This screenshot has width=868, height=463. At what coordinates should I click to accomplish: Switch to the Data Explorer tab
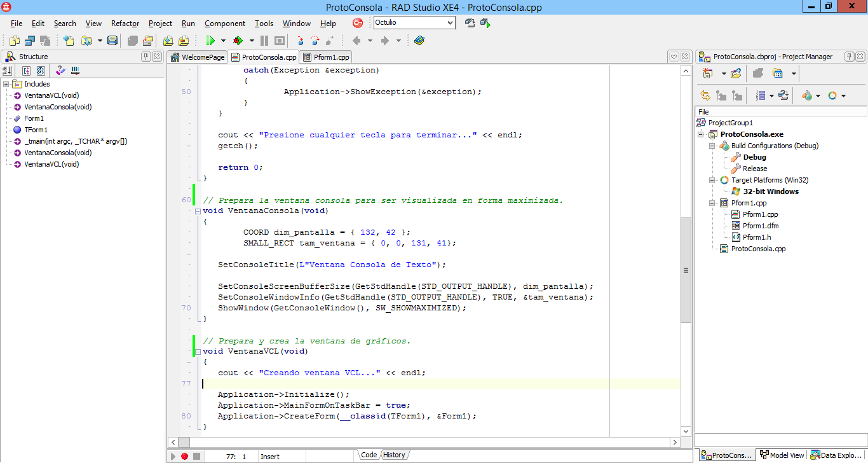coord(836,455)
